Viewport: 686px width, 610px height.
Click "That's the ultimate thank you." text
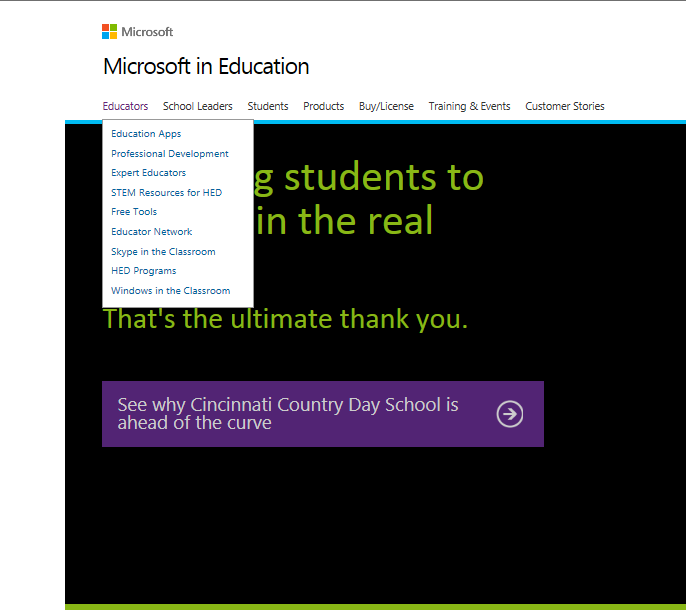(285, 319)
